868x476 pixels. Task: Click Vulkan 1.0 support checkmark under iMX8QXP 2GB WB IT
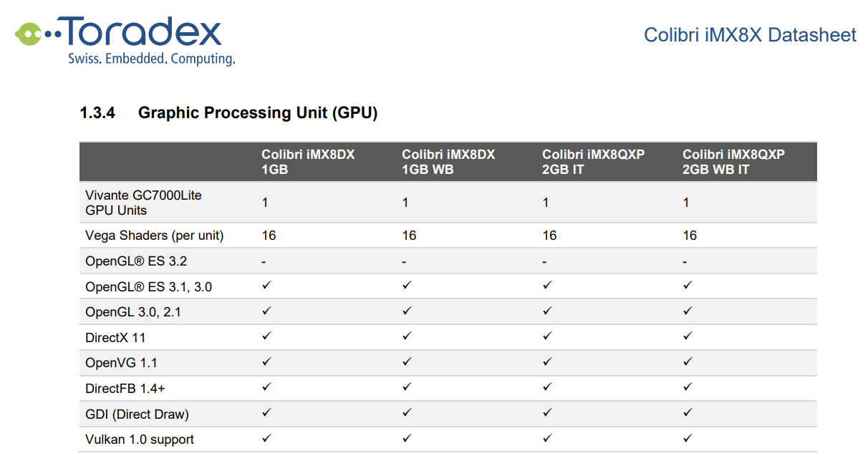(688, 437)
